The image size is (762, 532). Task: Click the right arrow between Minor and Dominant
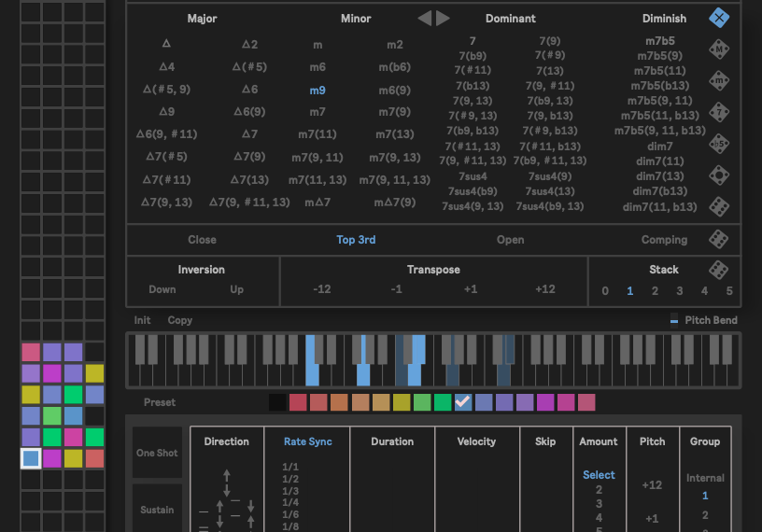pyautogui.click(x=443, y=19)
